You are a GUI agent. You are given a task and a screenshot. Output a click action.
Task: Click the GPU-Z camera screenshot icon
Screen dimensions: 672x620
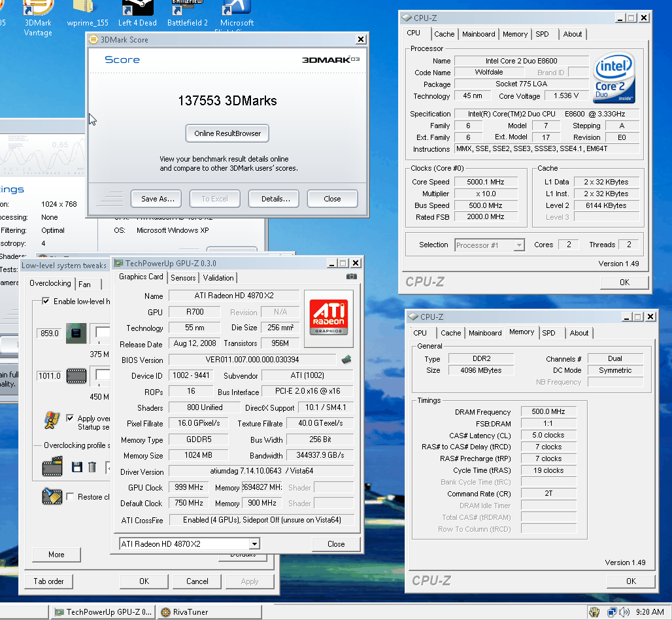[352, 277]
